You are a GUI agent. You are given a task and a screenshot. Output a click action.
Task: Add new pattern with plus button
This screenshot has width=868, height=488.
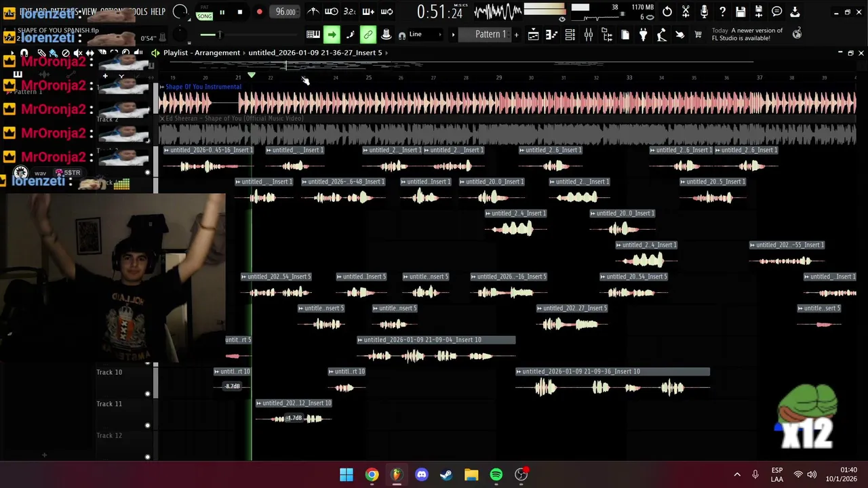coord(516,35)
